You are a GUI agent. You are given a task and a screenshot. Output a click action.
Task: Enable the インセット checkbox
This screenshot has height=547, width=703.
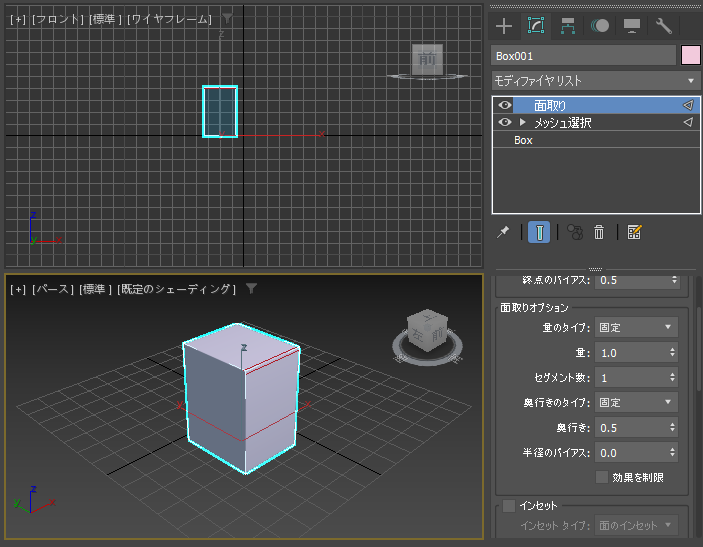point(509,506)
